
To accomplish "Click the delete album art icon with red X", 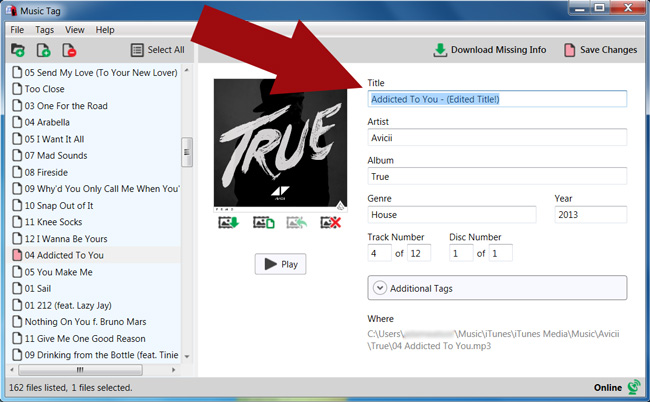I will tap(330, 223).
